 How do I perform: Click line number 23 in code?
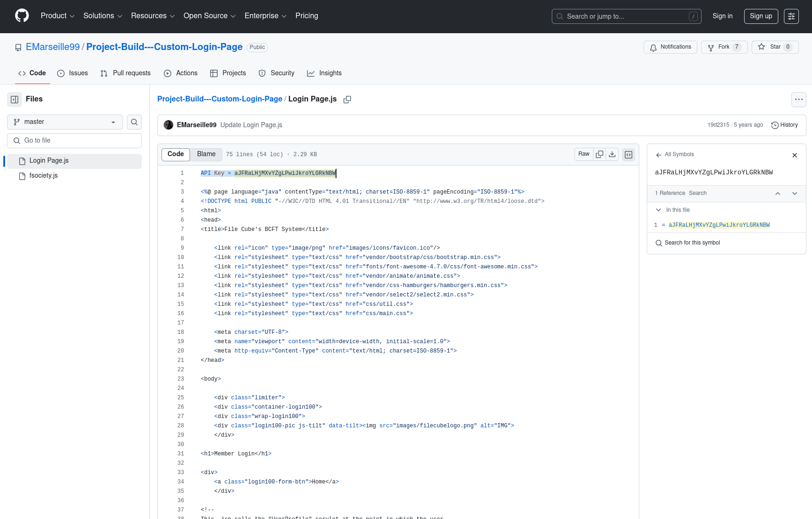click(x=181, y=379)
